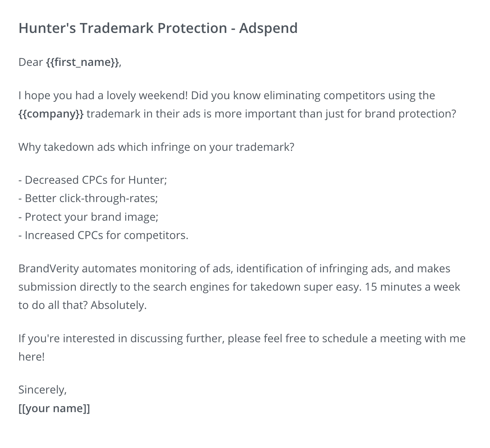
Task: Select the {{first_name}} placeholder
Action: (83, 62)
